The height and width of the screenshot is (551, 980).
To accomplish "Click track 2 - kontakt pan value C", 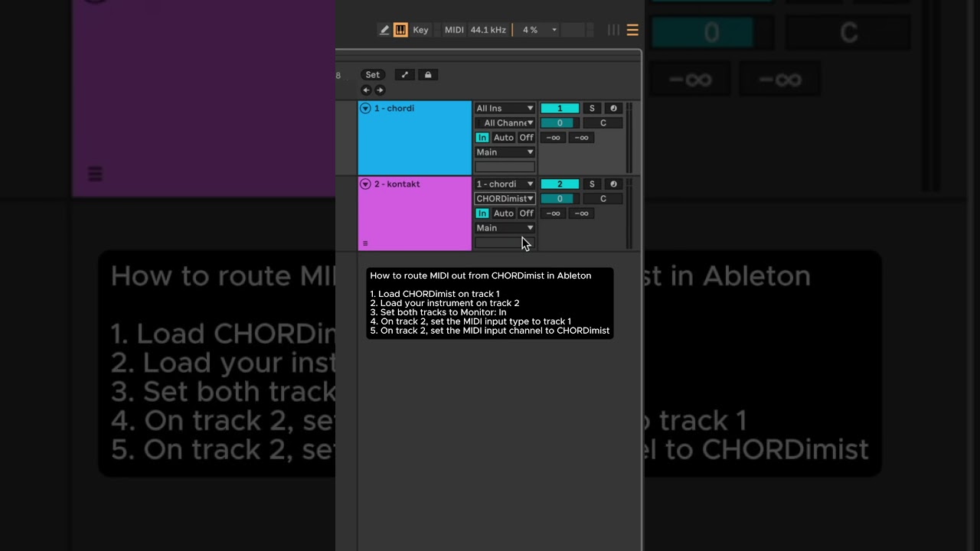I will pyautogui.click(x=603, y=199).
